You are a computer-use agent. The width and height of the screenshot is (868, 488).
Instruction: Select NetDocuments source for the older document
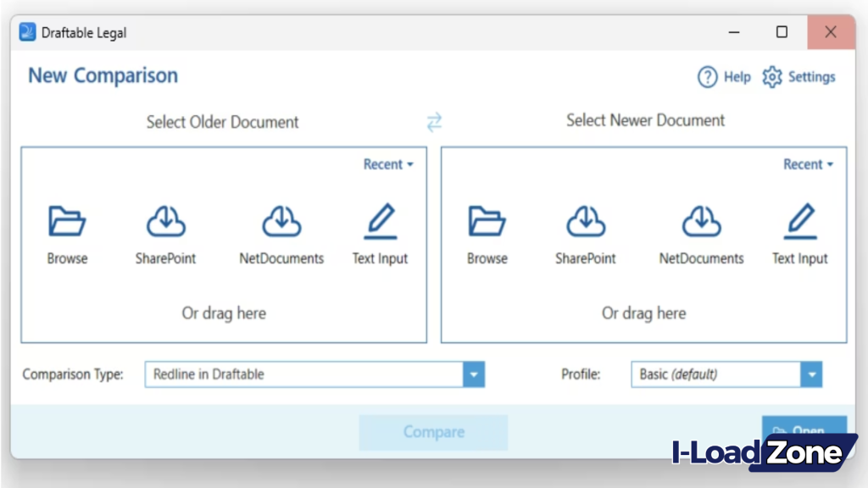pos(281,220)
